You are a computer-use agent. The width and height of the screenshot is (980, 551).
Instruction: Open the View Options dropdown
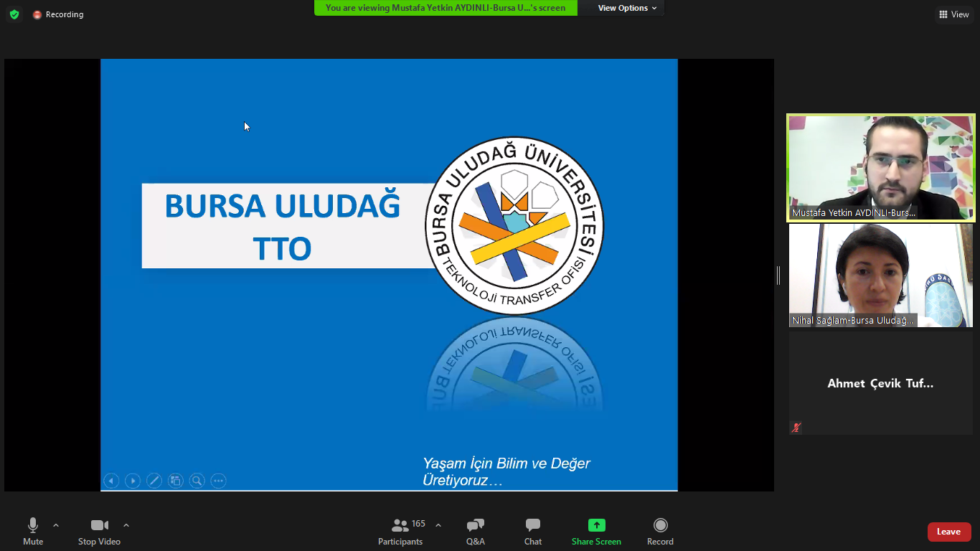627,8
